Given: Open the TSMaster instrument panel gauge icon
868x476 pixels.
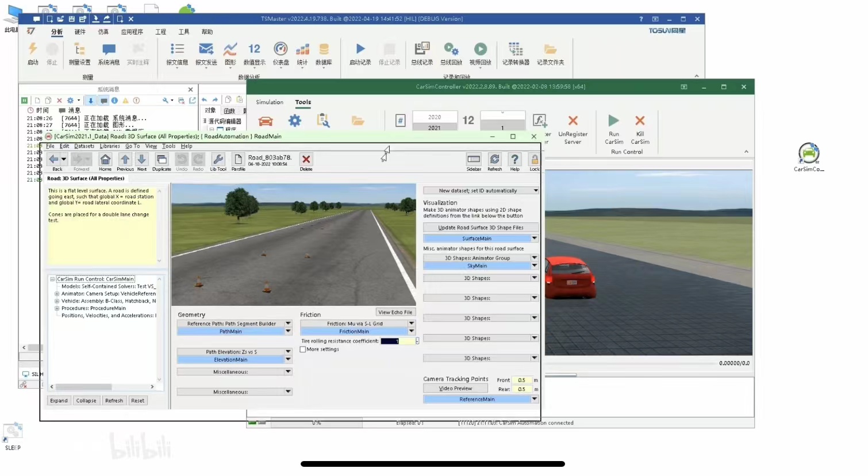Looking at the screenshot, I should click(x=281, y=49).
